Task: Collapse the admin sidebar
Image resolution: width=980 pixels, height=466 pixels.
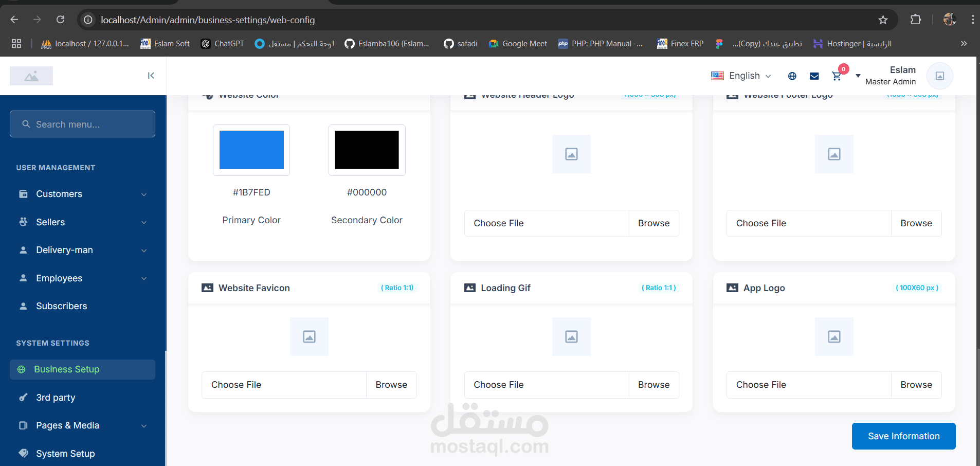Action: 151,76
